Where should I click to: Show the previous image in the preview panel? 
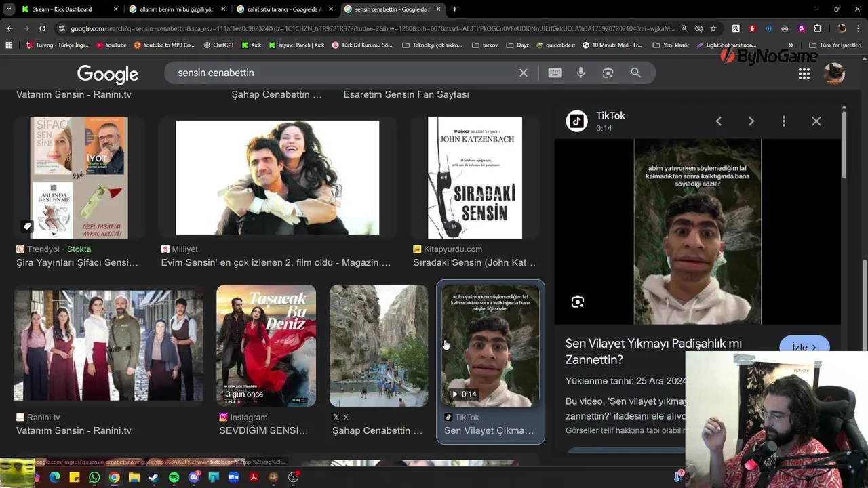click(719, 121)
